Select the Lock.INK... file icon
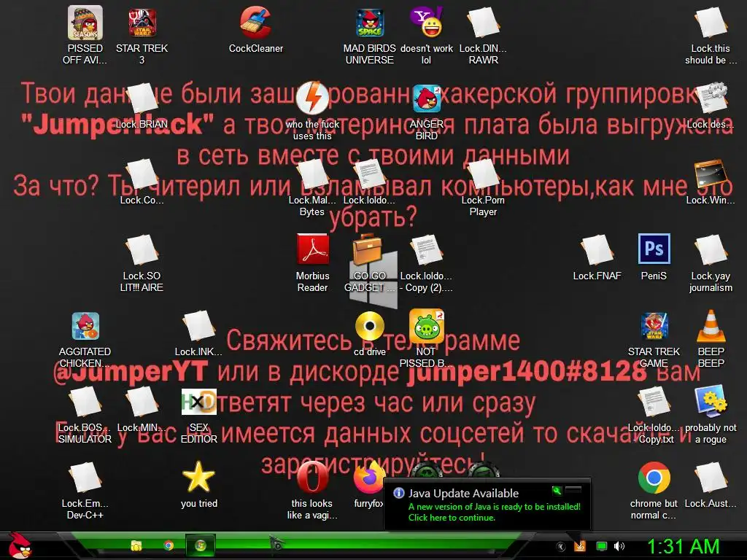This screenshot has width=747, height=560. click(x=198, y=326)
